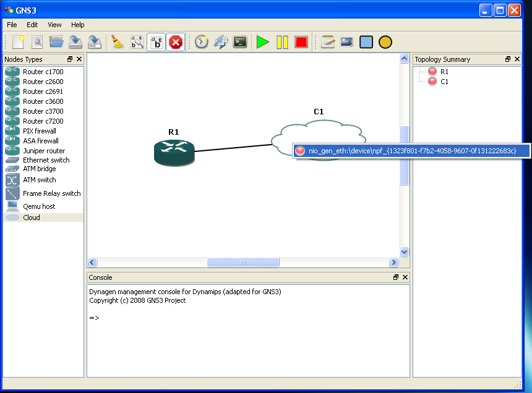
Task: Pause all devices with yellow pause button
Action: [282, 43]
